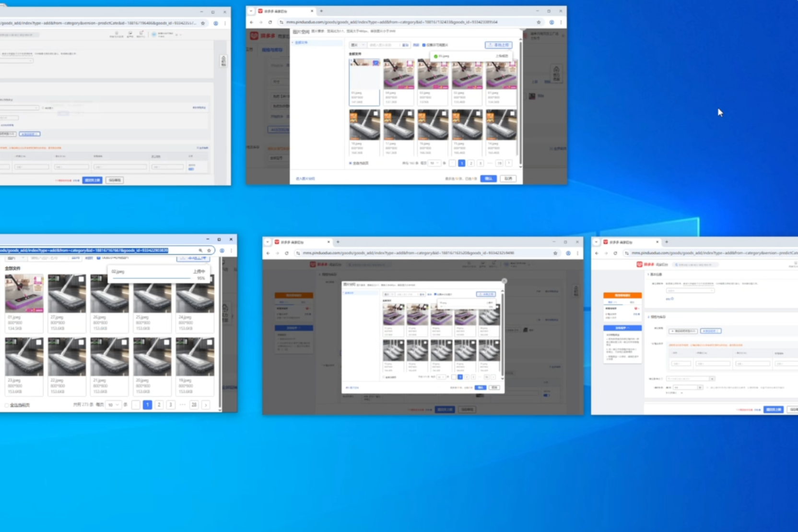Click 本地上传 button in top-center dialog
Screen dimensions: 798x532
pos(498,45)
